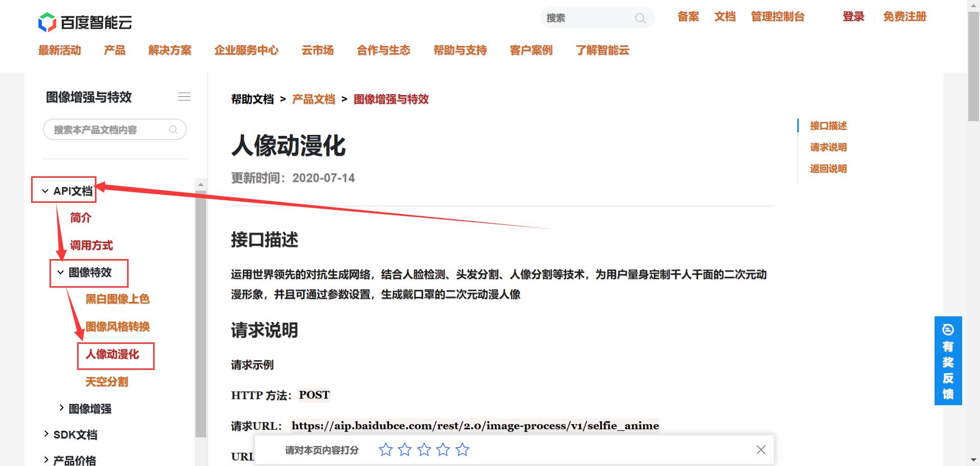Click the 备案 link in header
This screenshot has height=466, width=980.
pyautogui.click(x=688, y=17)
